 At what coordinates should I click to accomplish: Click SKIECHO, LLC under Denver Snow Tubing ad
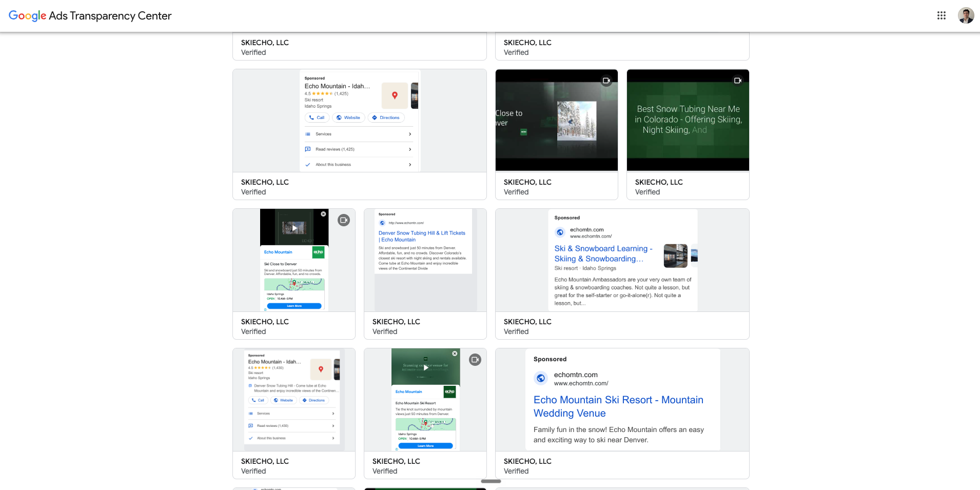[x=396, y=322]
